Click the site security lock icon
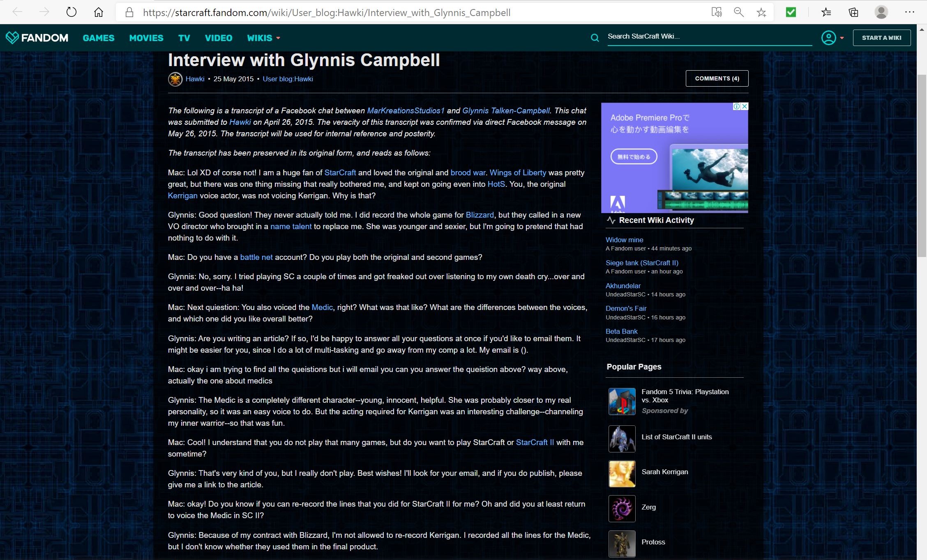 (129, 12)
